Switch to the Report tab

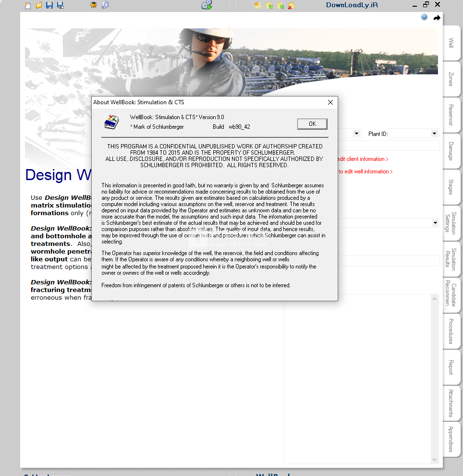451,367
